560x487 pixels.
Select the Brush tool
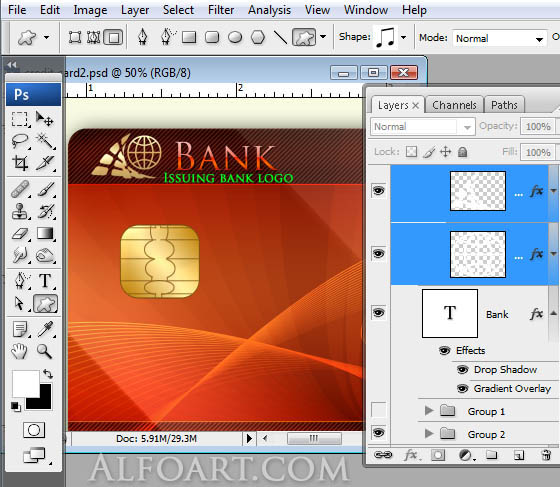click(46, 189)
